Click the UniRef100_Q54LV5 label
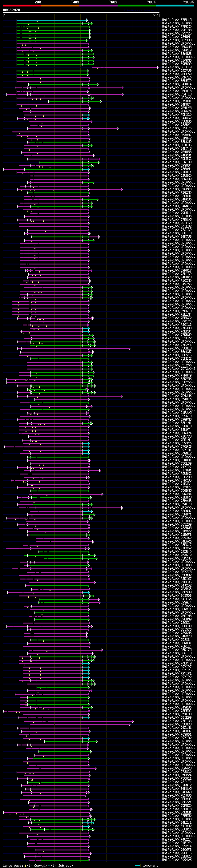 coord(177,108)
